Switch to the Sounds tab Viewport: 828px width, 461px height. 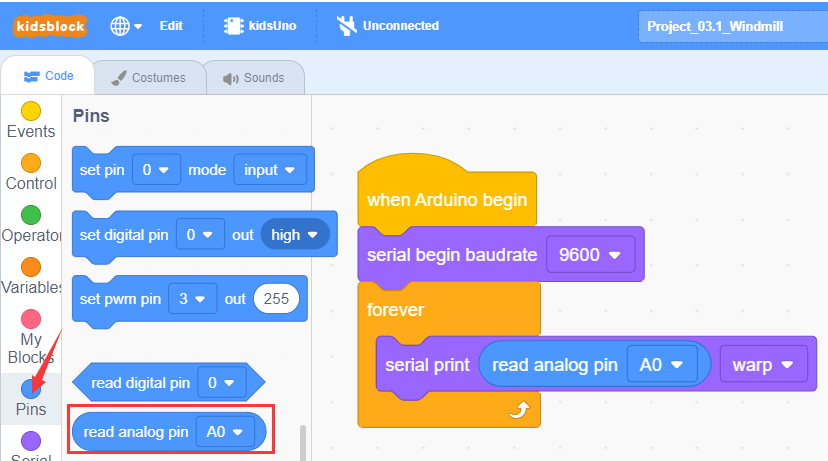(254, 78)
